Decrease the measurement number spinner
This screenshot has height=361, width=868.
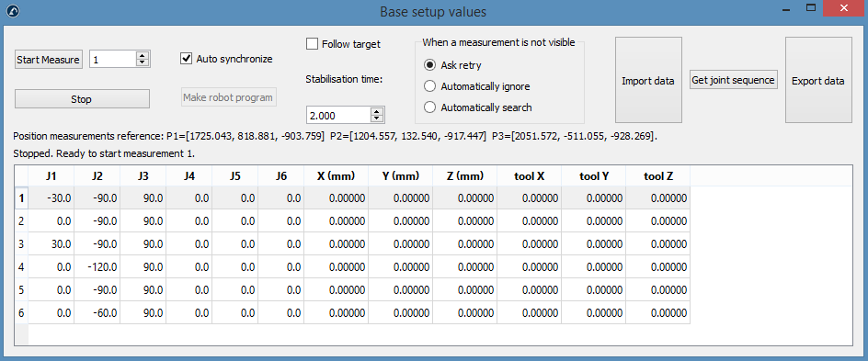point(143,63)
